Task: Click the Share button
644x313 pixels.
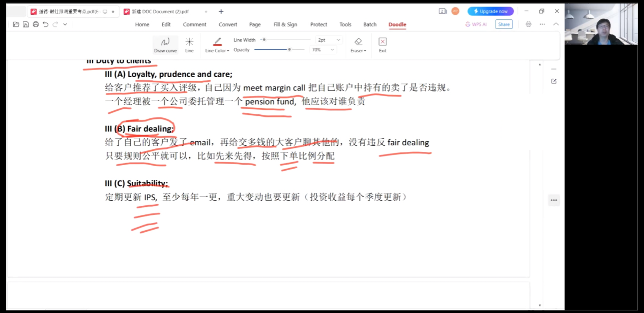Action: [504, 24]
